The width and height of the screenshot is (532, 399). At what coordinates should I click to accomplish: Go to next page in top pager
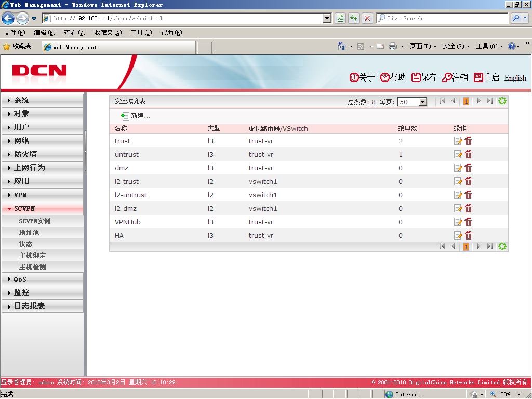[x=478, y=101]
